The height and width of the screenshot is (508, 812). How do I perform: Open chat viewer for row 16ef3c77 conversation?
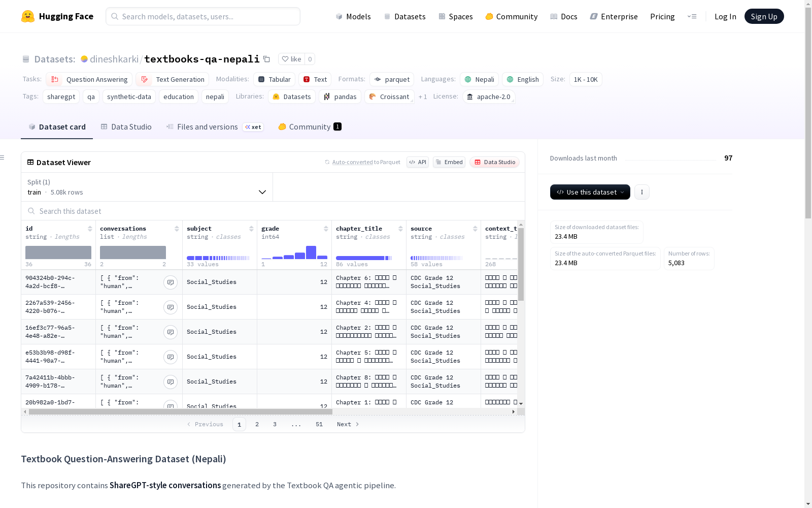tap(171, 332)
